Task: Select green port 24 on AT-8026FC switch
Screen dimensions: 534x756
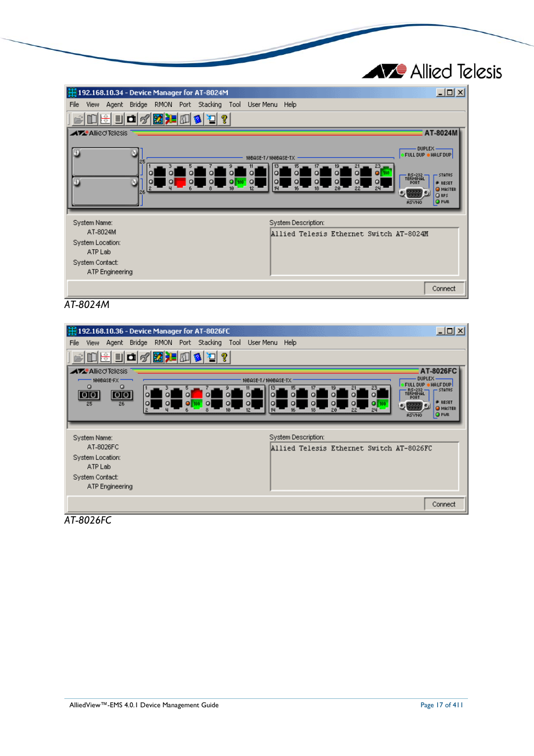Action: click(x=383, y=403)
